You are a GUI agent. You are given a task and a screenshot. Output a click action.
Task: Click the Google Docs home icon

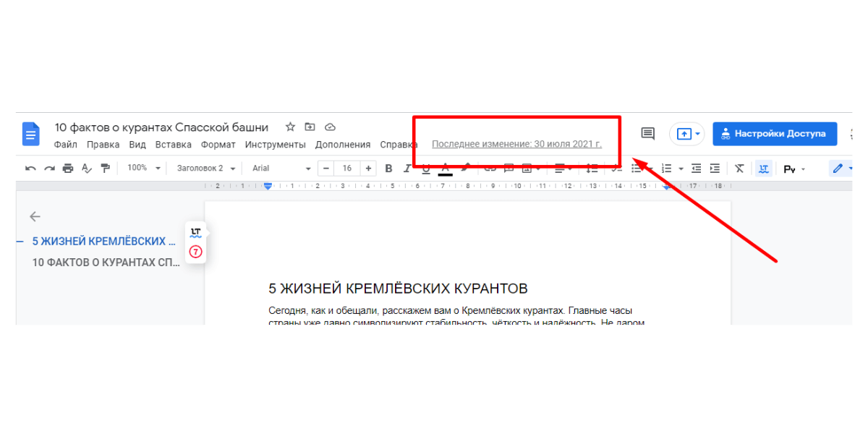tap(31, 134)
